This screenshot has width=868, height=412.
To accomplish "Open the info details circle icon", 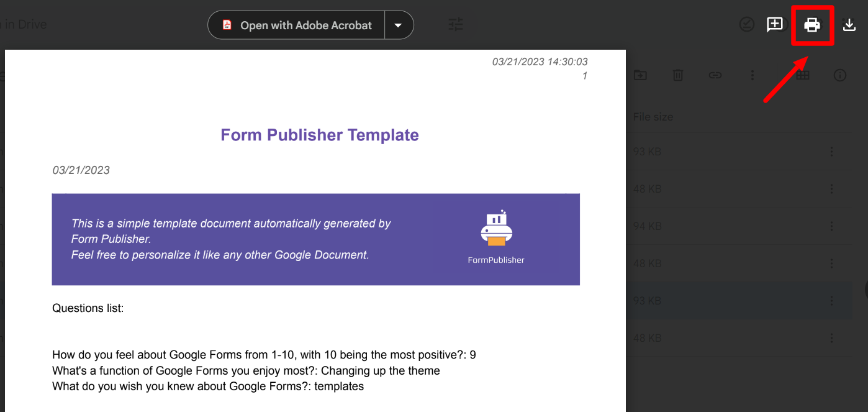I will pos(840,75).
